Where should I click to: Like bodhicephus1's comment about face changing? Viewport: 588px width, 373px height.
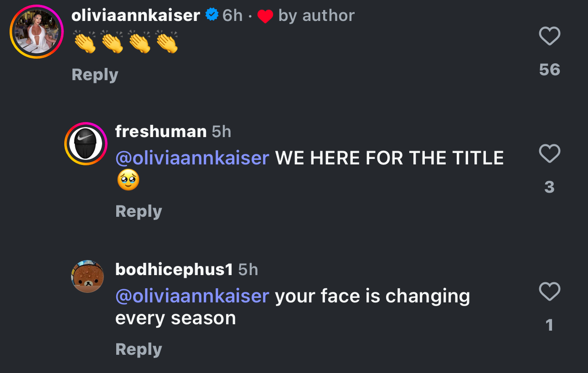(x=549, y=291)
